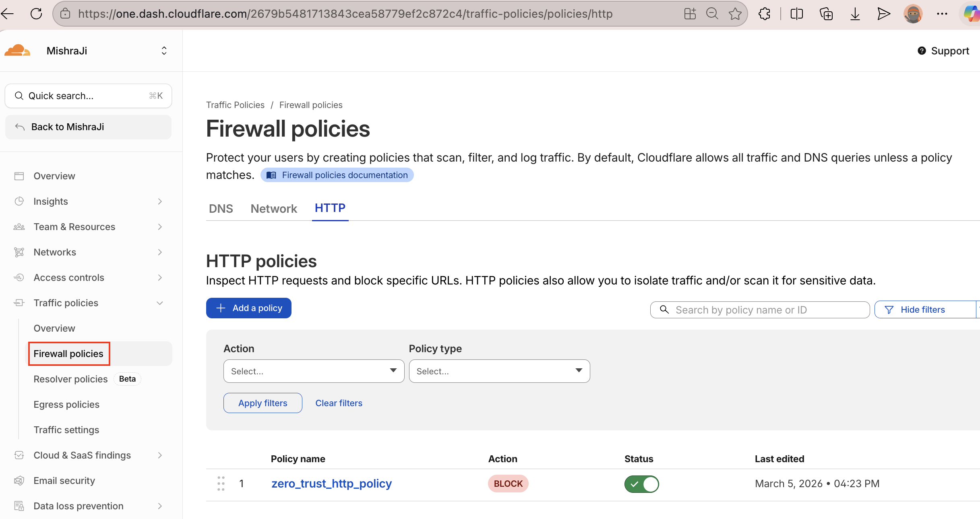Click the Access controls sidebar icon
The width and height of the screenshot is (980, 519).
[19, 277]
